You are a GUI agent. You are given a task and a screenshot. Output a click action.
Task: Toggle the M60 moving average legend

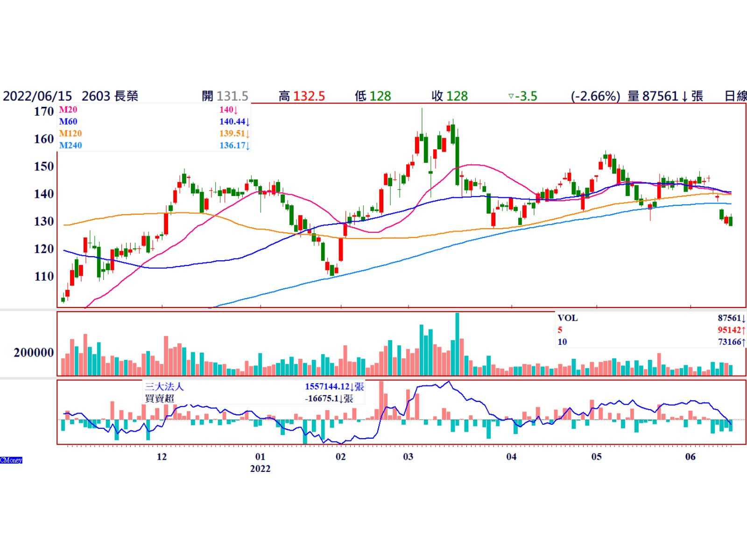pyautogui.click(x=68, y=122)
